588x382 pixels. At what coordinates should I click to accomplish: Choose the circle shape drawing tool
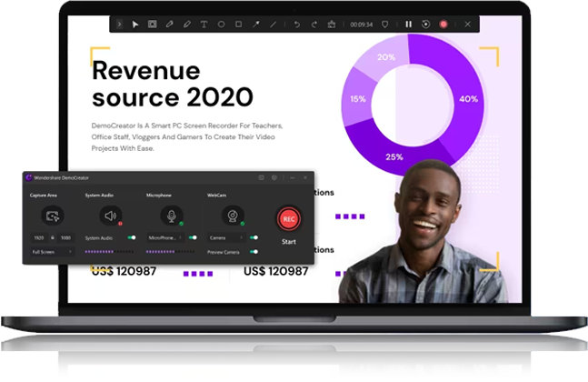(221, 24)
